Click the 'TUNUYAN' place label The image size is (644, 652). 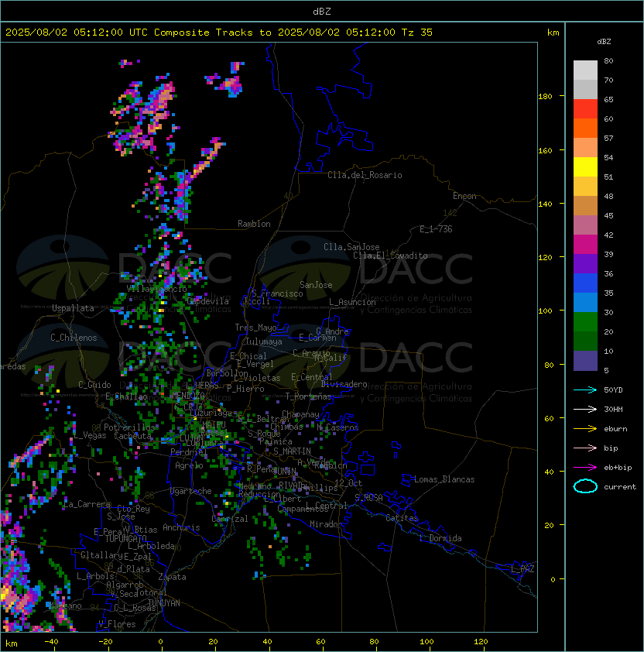(x=164, y=603)
